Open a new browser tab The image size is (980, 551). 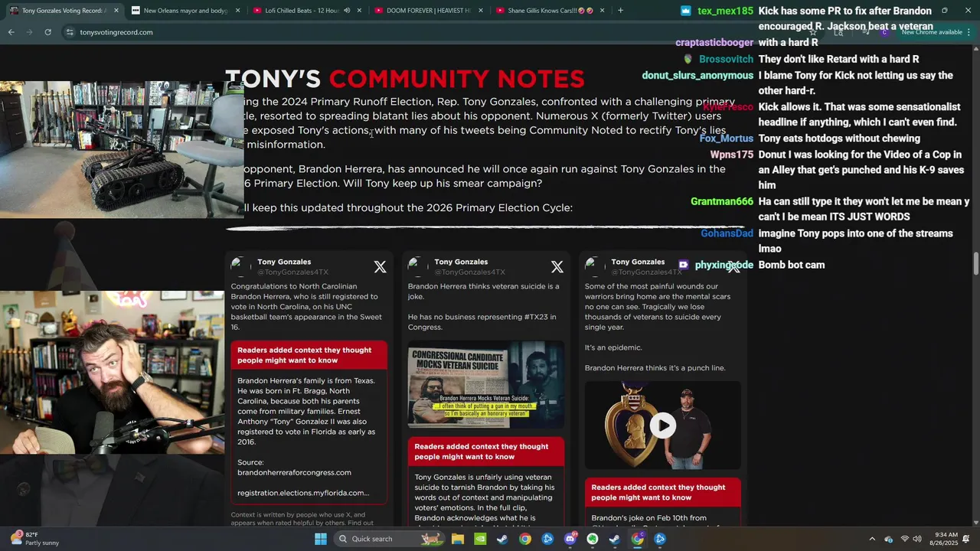tap(620, 11)
